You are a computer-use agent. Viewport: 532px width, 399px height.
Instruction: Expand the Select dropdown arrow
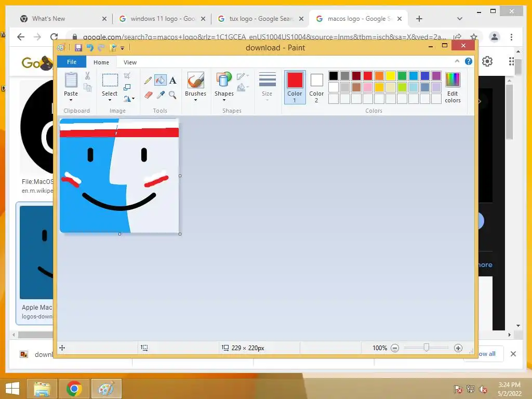point(110,100)
